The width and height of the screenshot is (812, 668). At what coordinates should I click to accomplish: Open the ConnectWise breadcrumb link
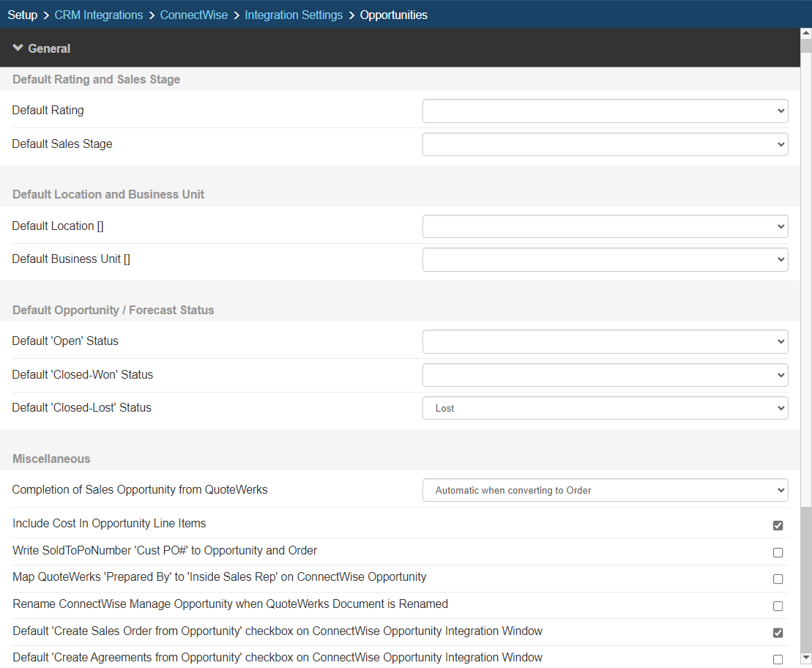[x=194, y=15]
